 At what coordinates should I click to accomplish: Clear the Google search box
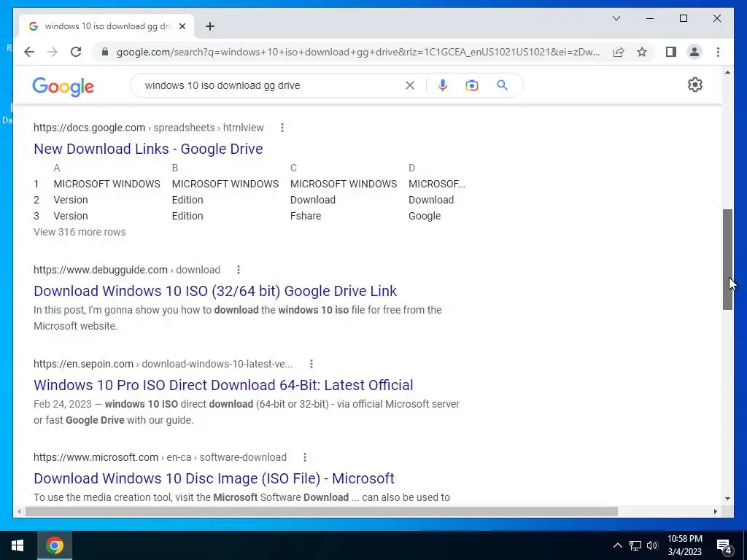point(410,85)
